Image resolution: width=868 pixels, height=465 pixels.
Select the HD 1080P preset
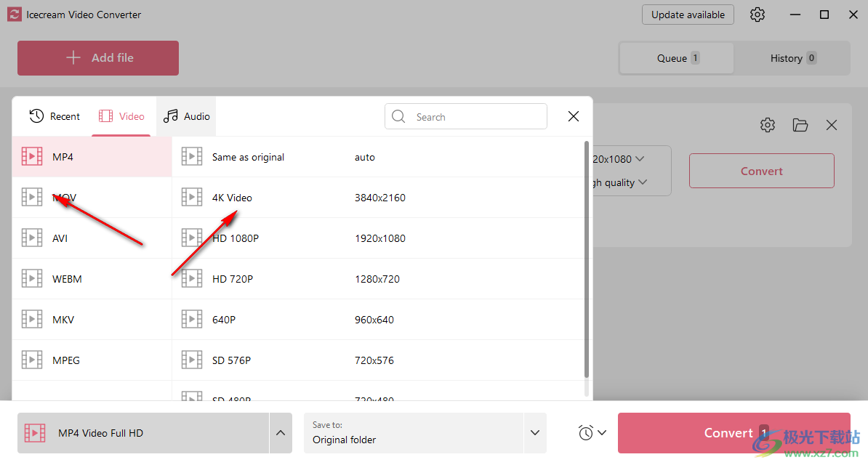[x=377, y=238]
